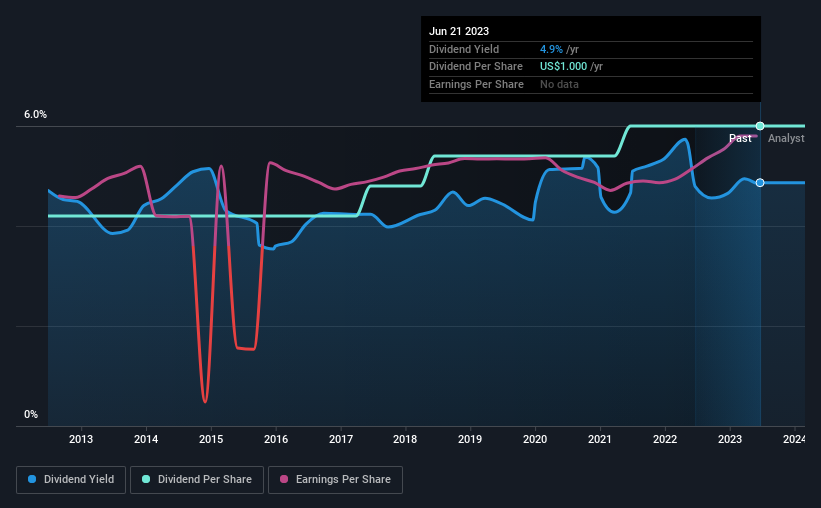Image resolution: width=821 pixels, height=508 pixels.
Task: Click the 'Past' label on chart
Action: pyautogui.click(x=740, y=138)
